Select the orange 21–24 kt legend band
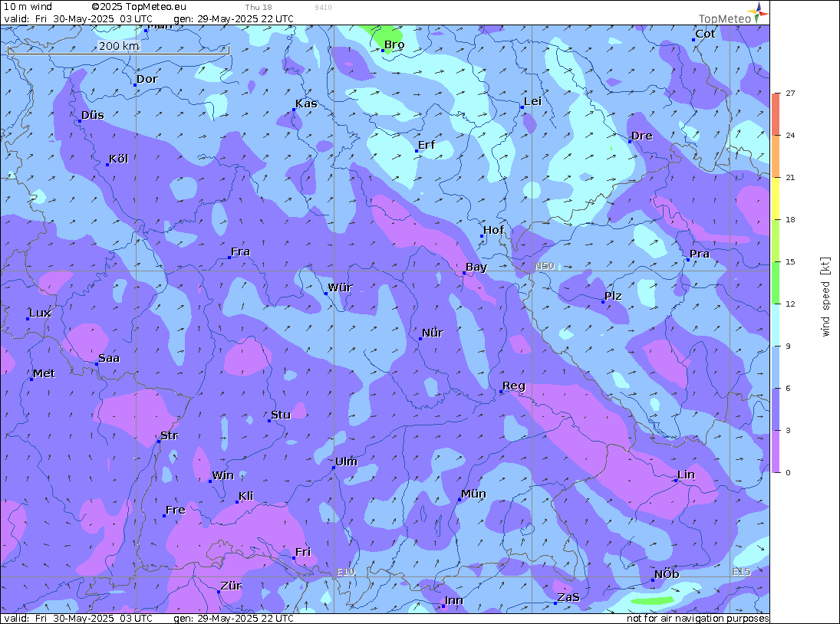This screenshot has width=840, height=624. (x=776, y=156)
